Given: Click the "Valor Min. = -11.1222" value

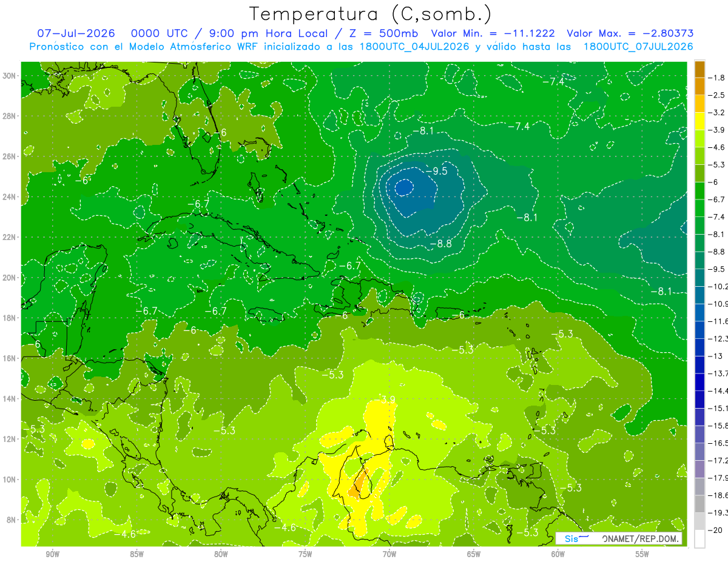Looking at the screenshot, I should (x=493, y=33).
